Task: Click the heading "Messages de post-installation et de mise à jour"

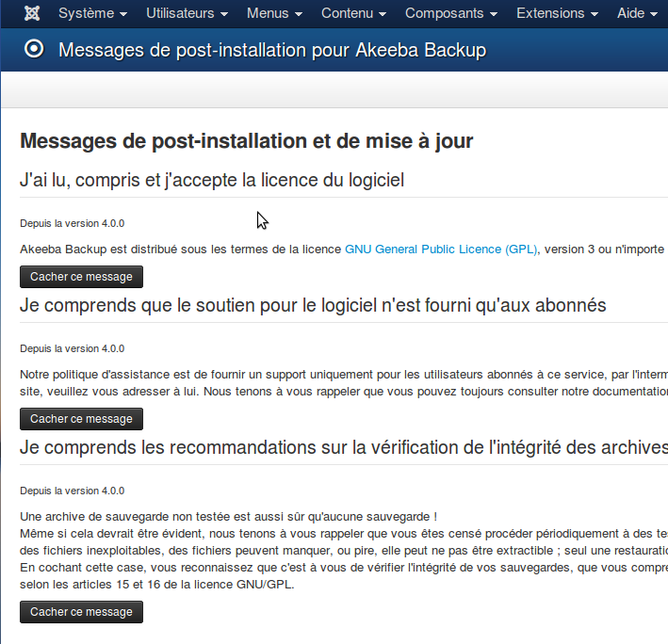Action: [246, 141]
